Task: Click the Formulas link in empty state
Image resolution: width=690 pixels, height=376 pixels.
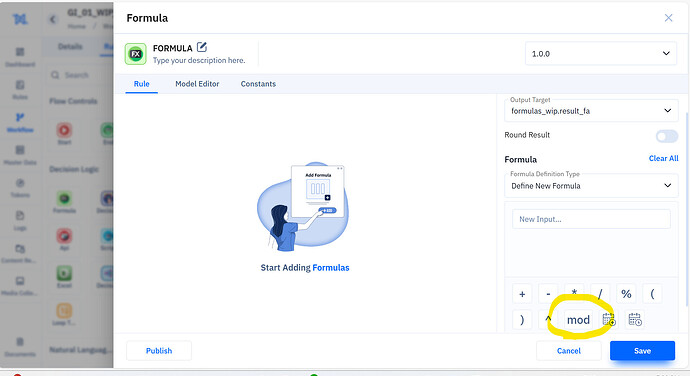Action: [331, 268]
